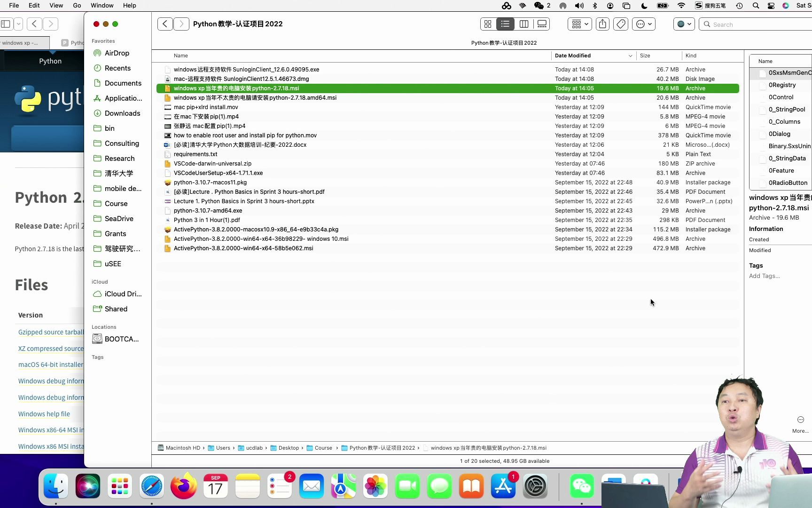The height and width of the screenshot is (508, 812).
Task: Open the File menu
Action: coord(14,6)
